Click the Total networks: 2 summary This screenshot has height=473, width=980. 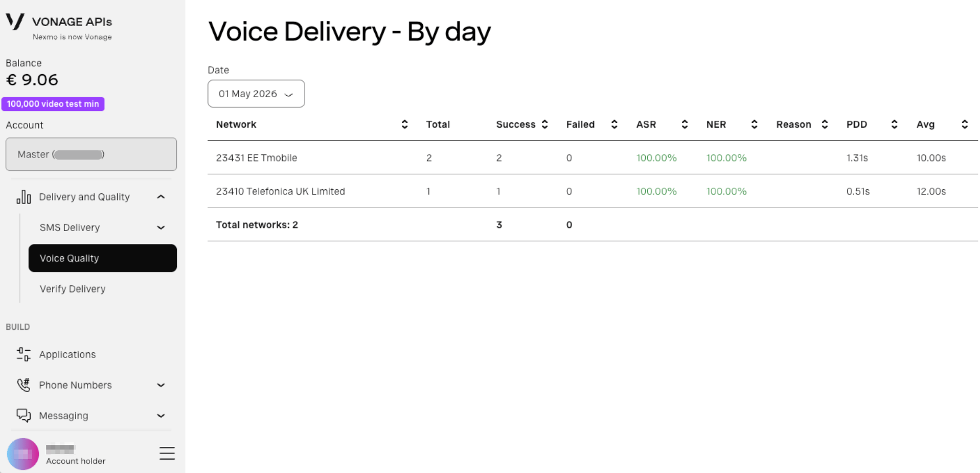257,224
